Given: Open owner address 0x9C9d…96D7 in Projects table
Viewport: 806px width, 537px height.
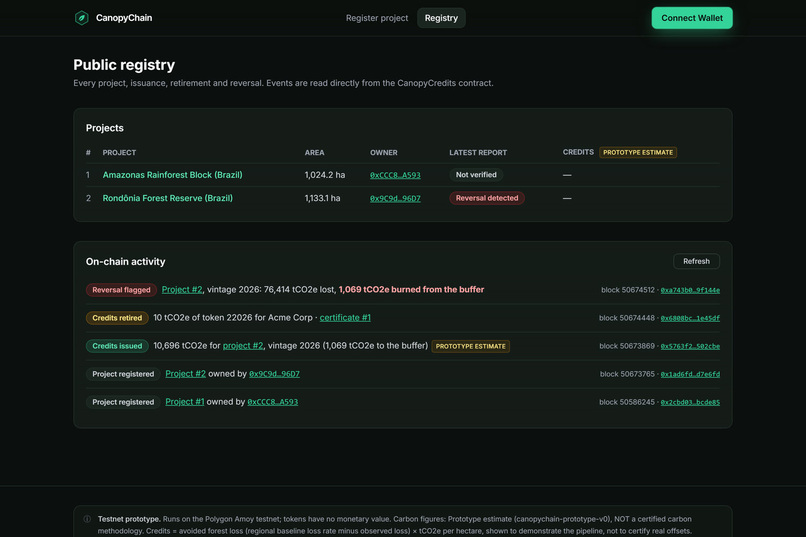Looking at the screenshot, I should click(395, 198).
